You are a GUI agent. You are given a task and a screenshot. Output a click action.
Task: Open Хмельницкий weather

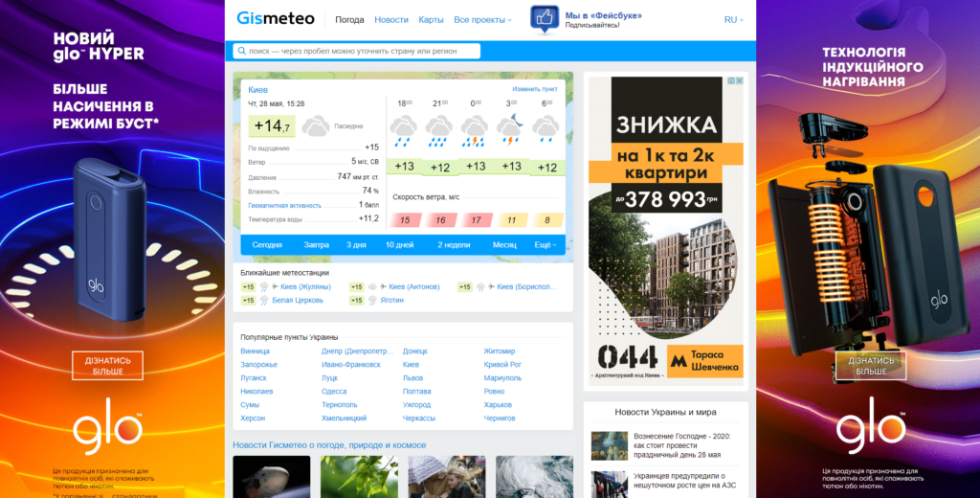pos(344,418)
